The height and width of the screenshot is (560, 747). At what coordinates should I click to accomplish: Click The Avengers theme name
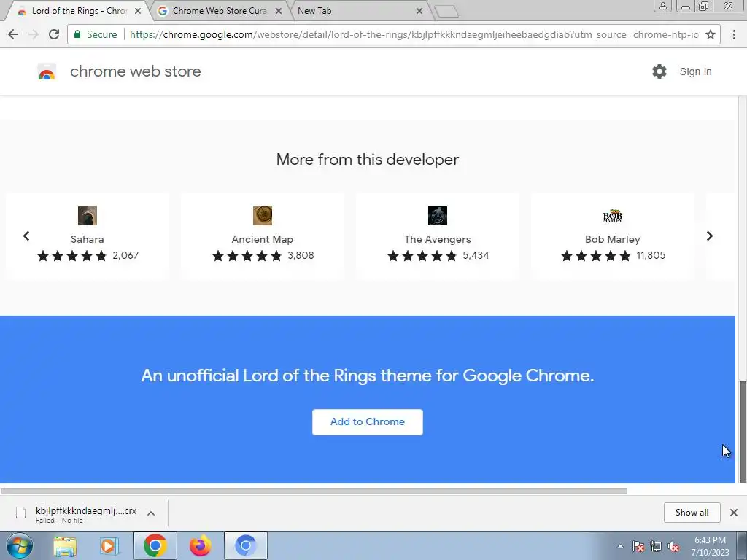point(438,239)
